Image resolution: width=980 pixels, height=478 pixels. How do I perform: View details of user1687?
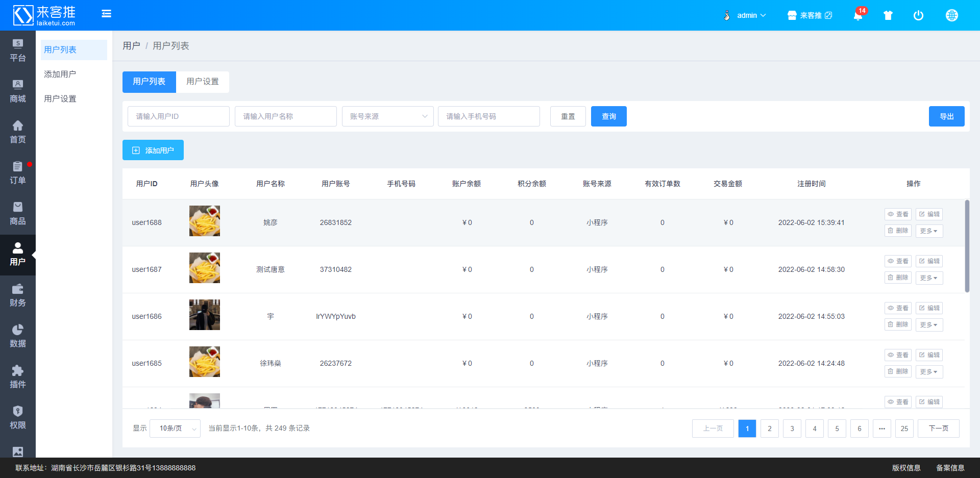coord(898,261)
